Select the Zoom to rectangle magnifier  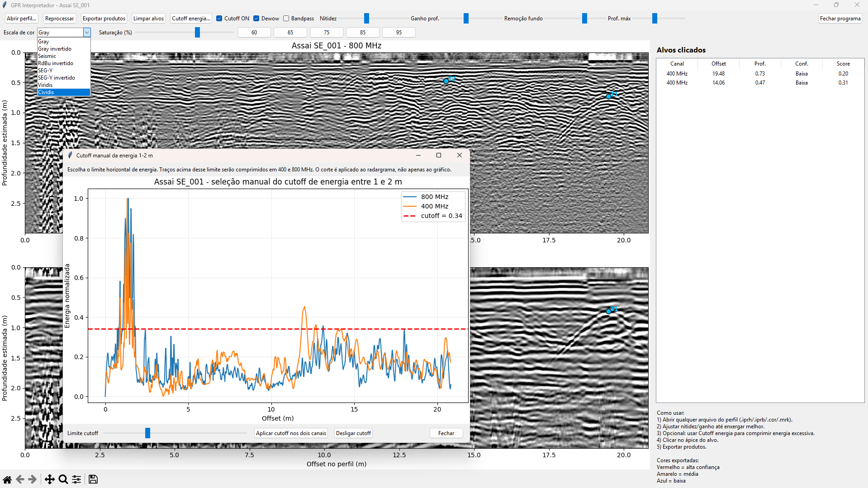coord(63,479)
